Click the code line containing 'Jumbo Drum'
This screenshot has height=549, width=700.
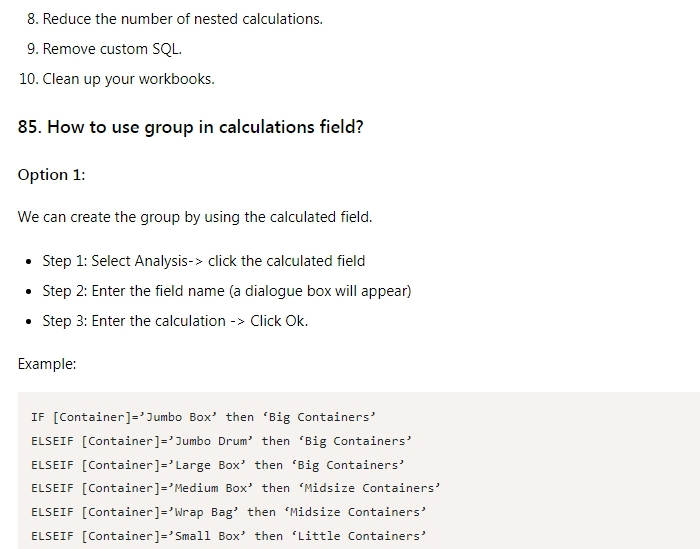tap(221, 441)
